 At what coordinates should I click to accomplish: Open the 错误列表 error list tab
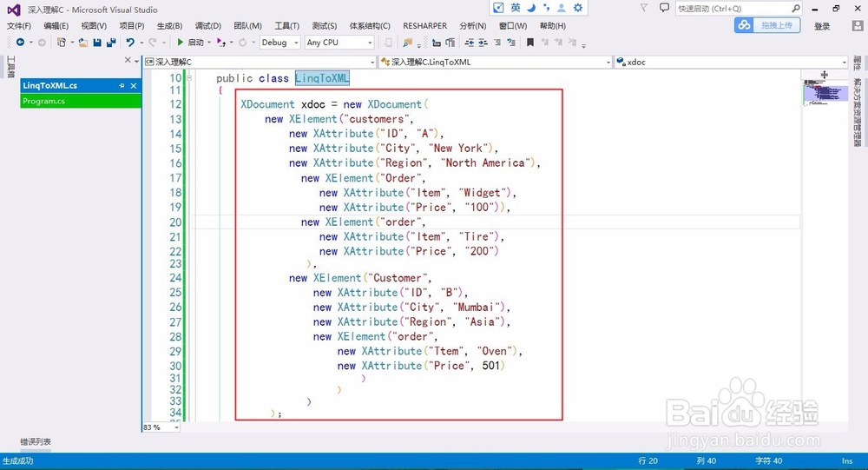36,441
